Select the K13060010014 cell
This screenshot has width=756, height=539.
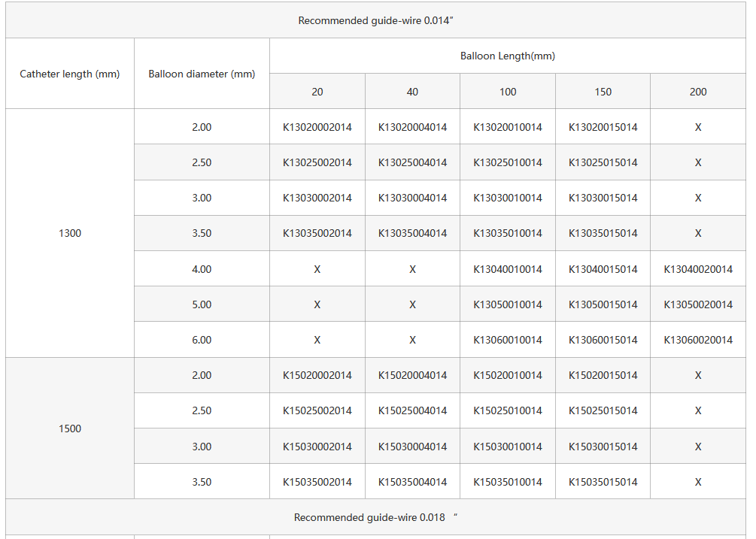(507, 340)
